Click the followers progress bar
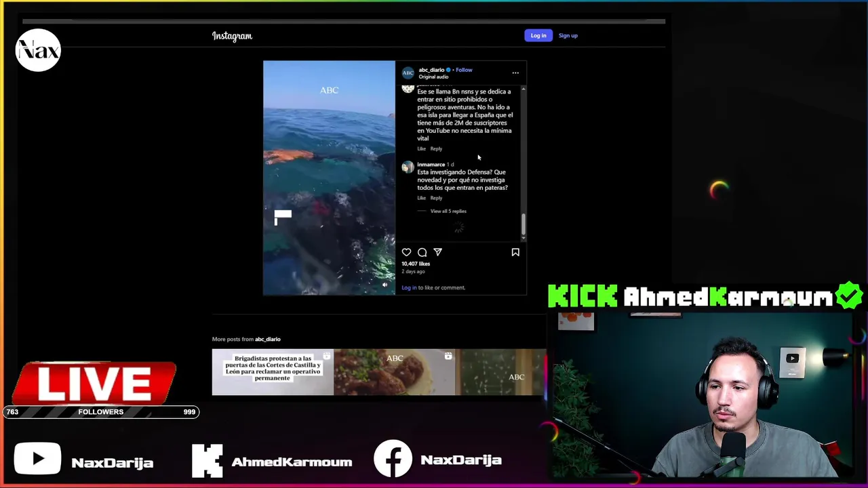This screenshot has height=488, width=868. point(101,411)
